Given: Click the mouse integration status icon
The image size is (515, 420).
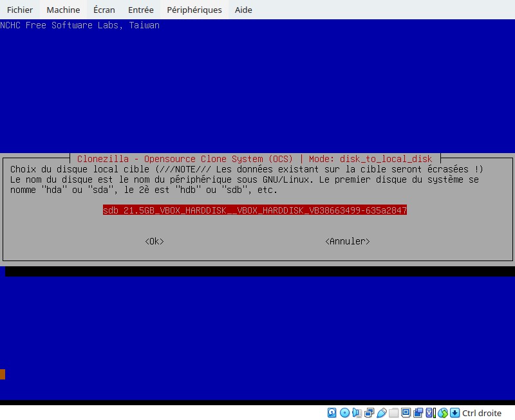Looking at the screenshot, I should tap(442, 413).
